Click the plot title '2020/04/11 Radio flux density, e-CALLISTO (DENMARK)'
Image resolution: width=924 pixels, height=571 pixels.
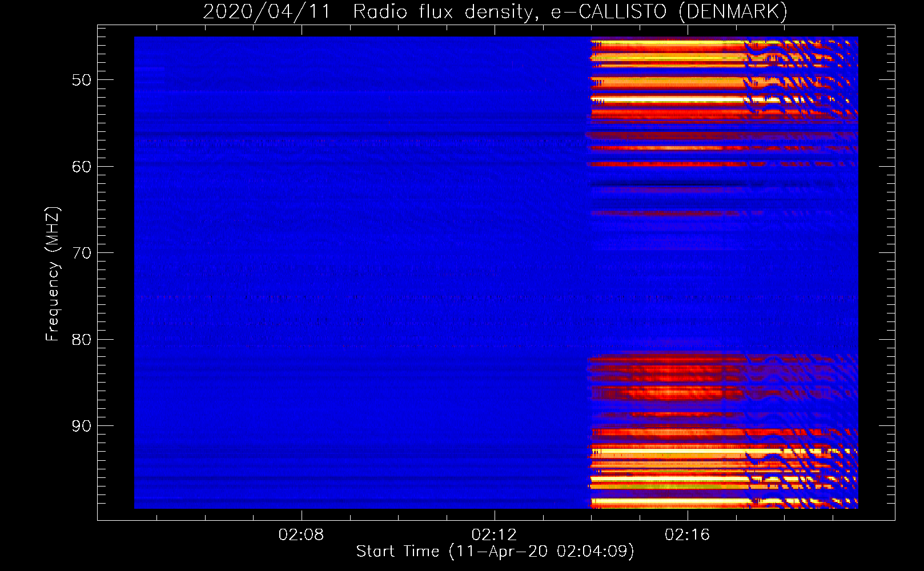point(495,11)
